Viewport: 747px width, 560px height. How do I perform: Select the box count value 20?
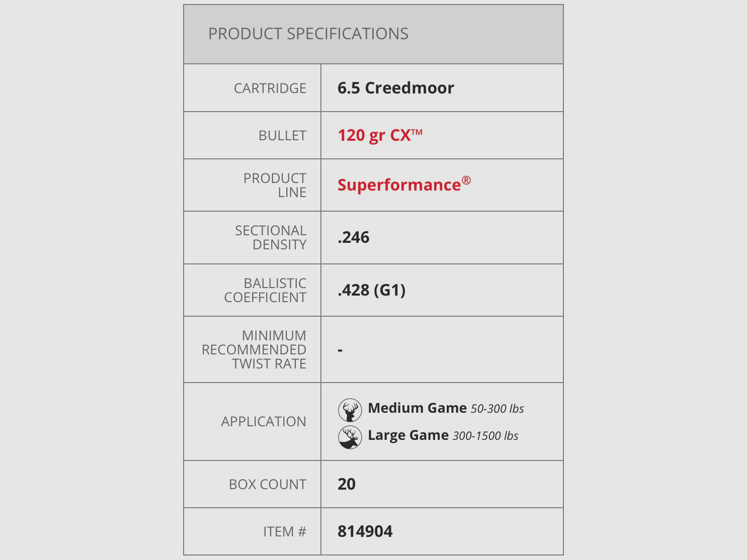click(x=346, y=484)
